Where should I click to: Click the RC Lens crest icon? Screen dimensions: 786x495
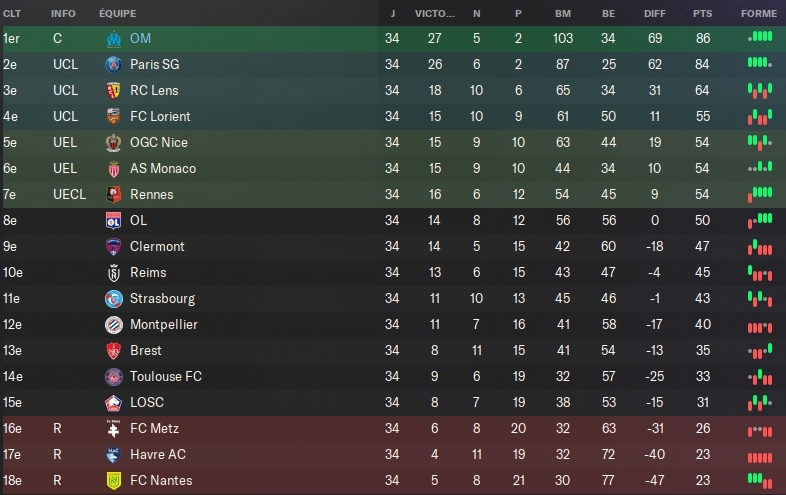coord(113,90)
